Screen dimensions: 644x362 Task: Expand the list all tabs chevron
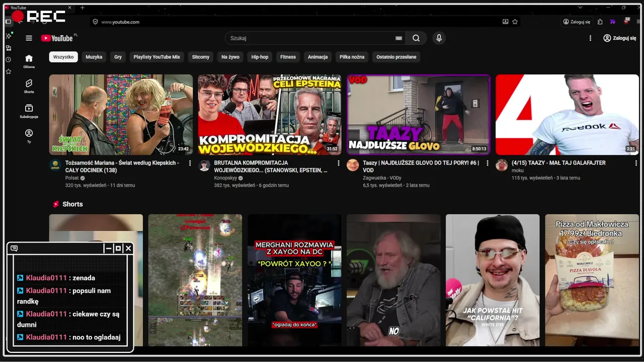click(580, 8)
